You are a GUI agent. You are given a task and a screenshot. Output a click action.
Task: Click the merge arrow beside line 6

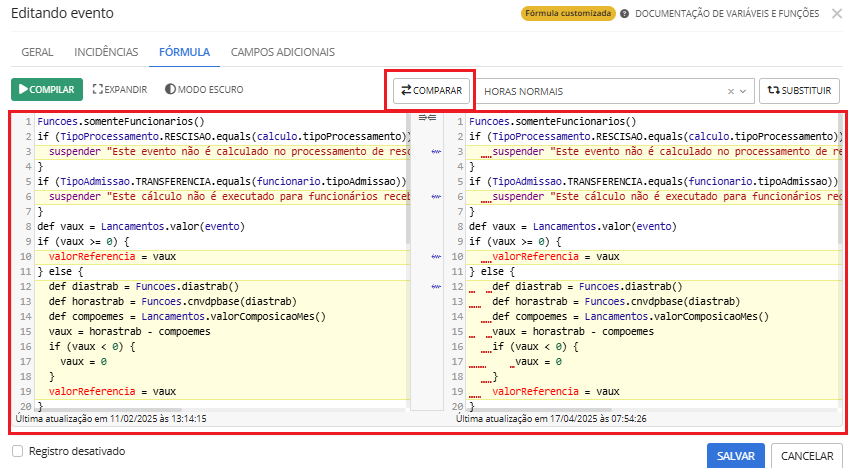436,196
